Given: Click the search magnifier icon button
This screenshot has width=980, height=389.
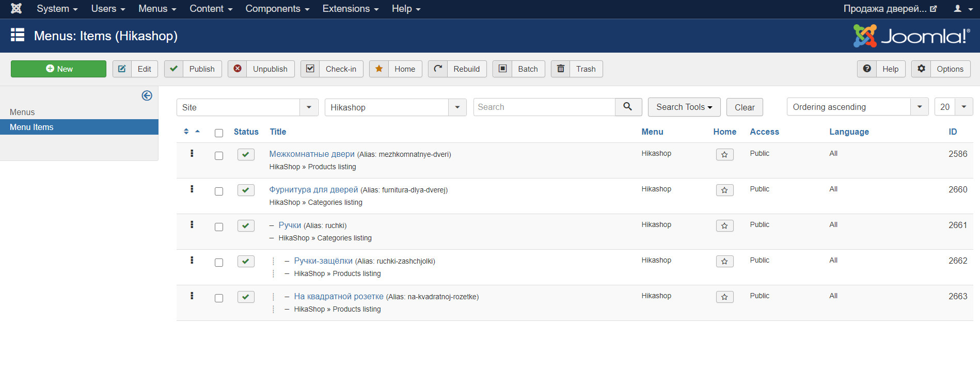Looking at the screenshot, I should (628, 107).
